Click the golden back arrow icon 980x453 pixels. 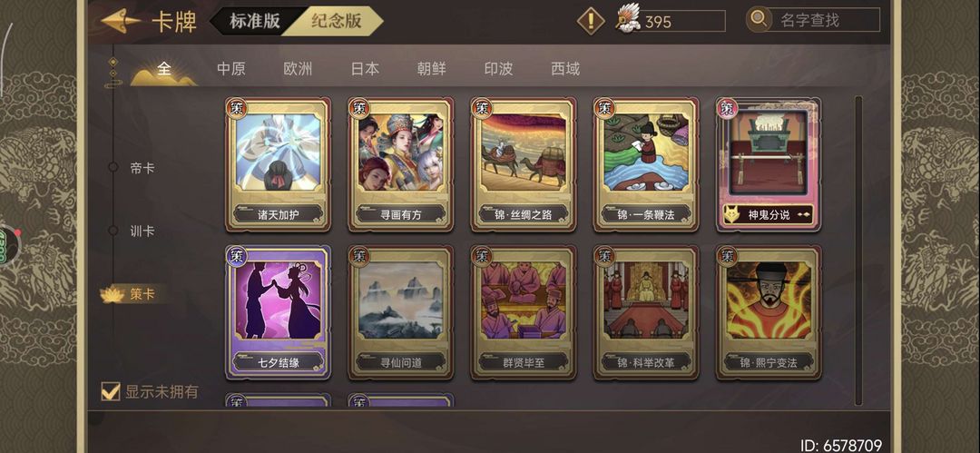pyautogui.click(x=121, y=21)
